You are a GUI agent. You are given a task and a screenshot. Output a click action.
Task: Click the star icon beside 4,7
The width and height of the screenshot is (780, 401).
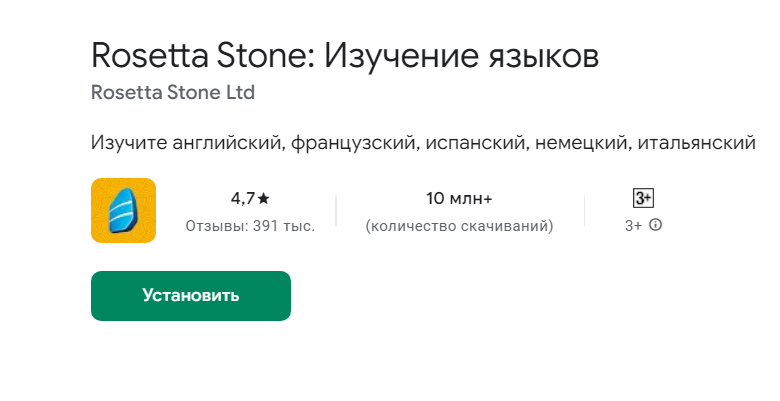[264, 198]
